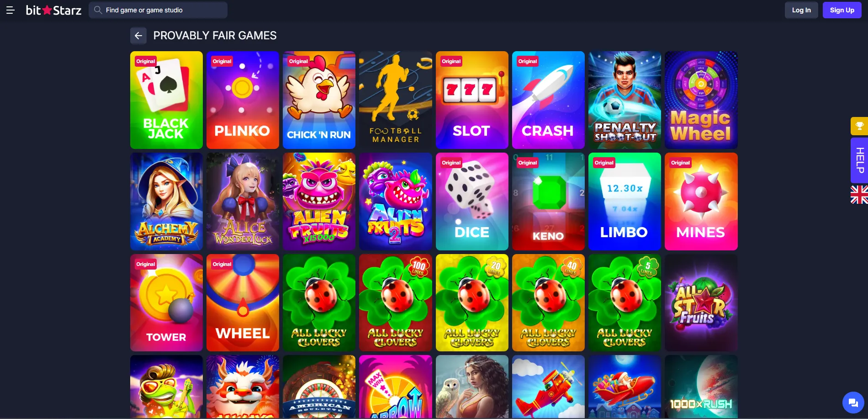This screenshot has width=868, height=419.
Task: Launch All Lucky Clovers 100 lines
Action: (396, 303)
